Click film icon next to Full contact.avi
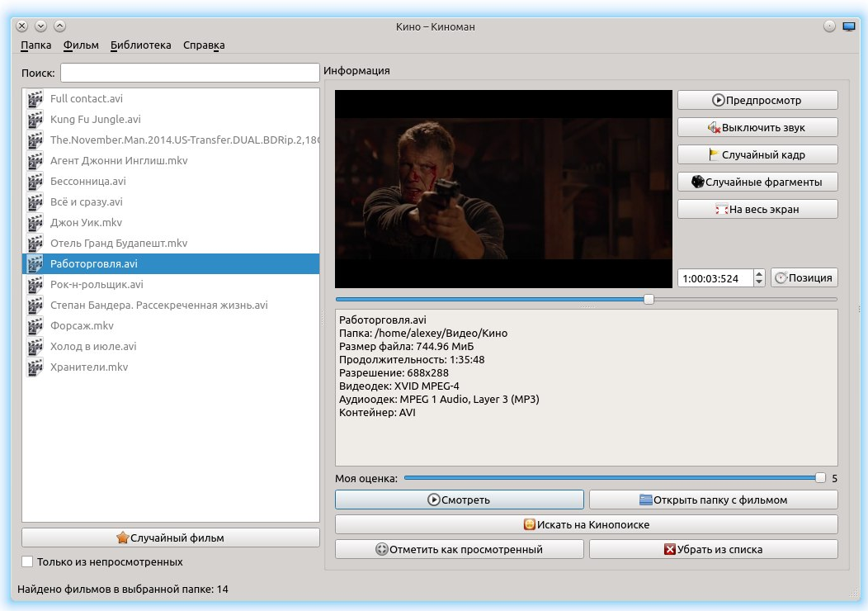This screenshot has height=611, width=868. (35, 98)
